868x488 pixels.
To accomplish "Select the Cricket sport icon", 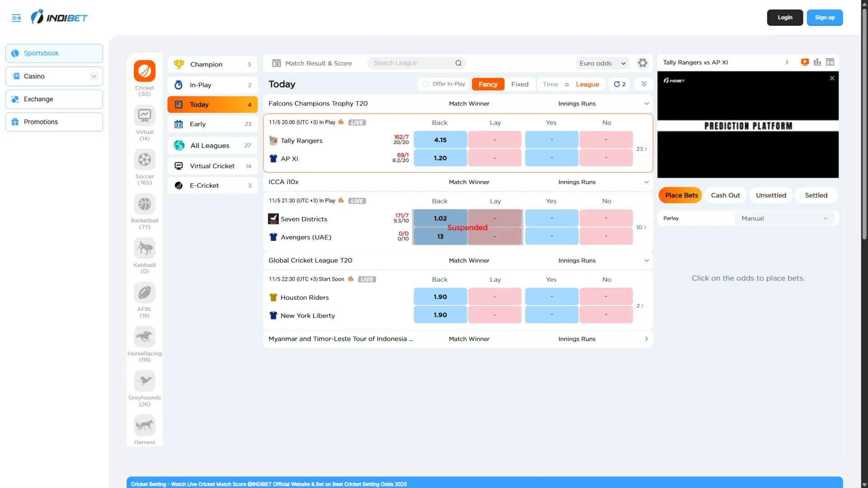I will [x=144, y=71].
